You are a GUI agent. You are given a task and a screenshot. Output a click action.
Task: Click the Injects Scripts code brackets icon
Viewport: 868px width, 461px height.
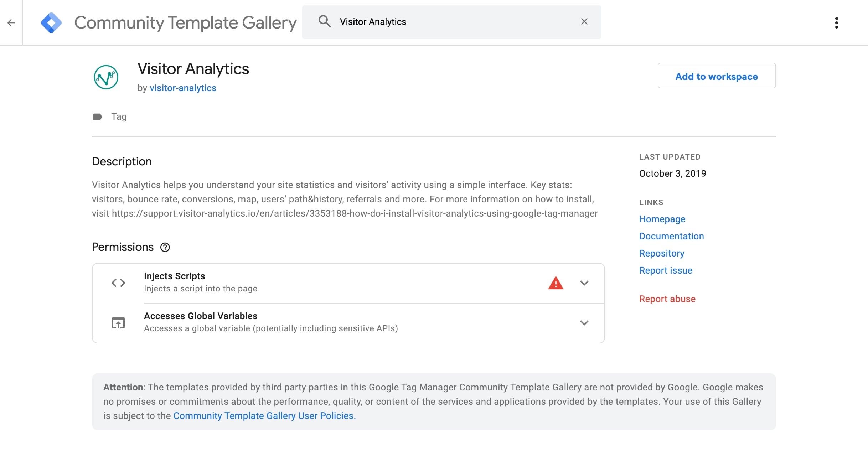(118, 283)
